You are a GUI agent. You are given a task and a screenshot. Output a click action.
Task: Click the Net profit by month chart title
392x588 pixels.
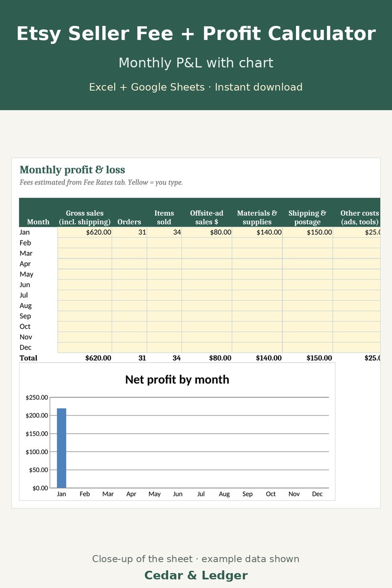(x=177, y=379)
